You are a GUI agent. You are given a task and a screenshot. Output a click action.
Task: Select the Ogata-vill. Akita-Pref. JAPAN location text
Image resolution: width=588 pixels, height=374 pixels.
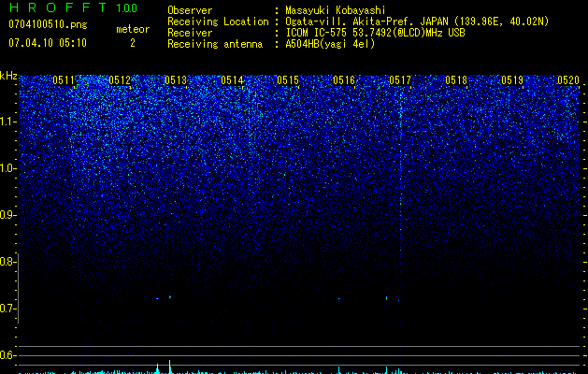[x=417, y=22]
